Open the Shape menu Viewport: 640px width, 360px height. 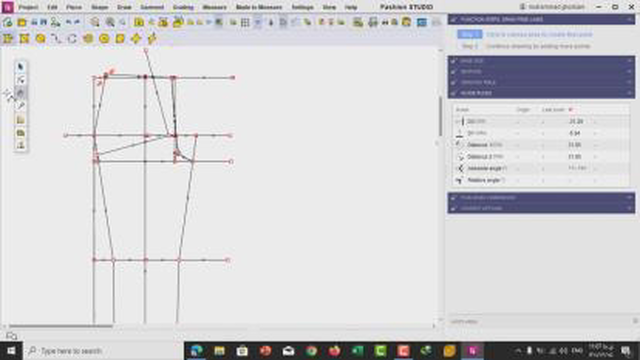pyautogui.click(x=100, y=7)
